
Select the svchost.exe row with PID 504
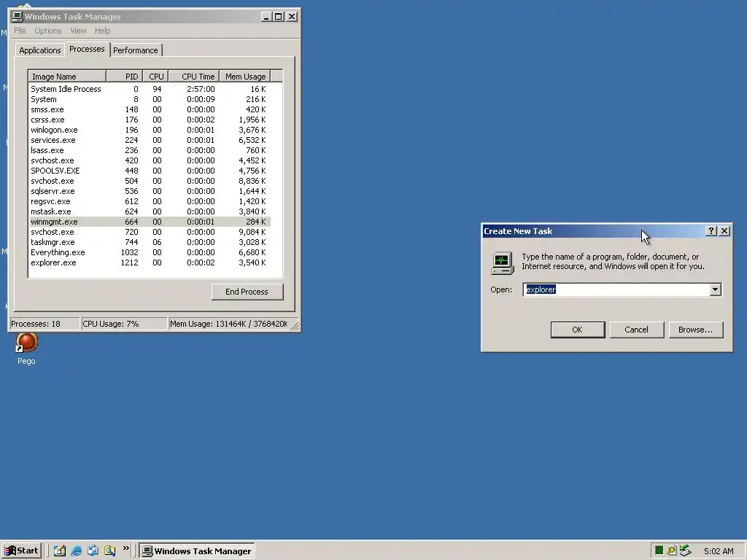pos(150,181)
